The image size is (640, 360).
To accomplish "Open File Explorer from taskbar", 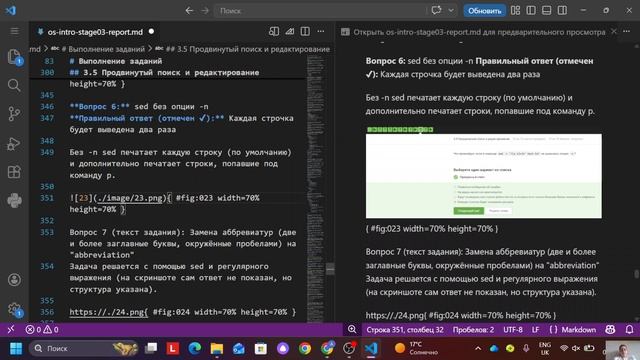I will point(217,349).
